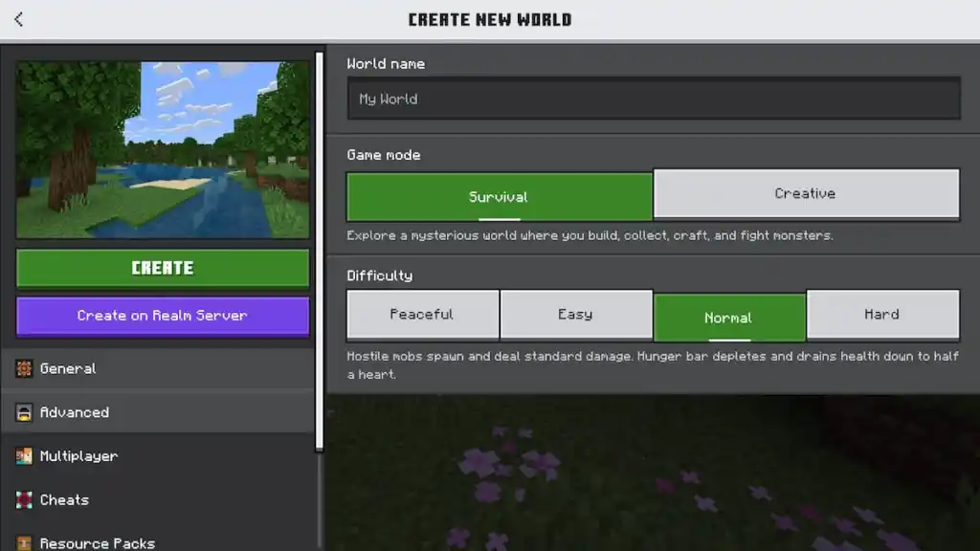Viewport: 980px width, 551px height.
Task: Click the world preview image
Action: pos(162,146)
